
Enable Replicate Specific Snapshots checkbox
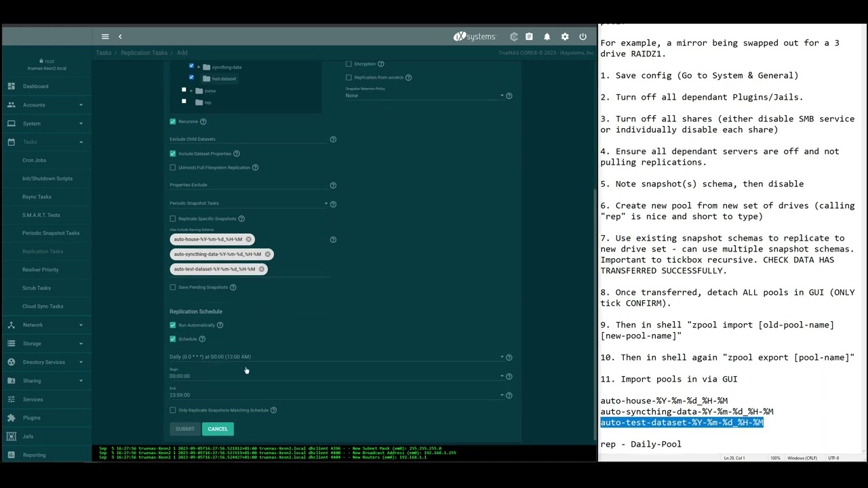tap(173, 219)
